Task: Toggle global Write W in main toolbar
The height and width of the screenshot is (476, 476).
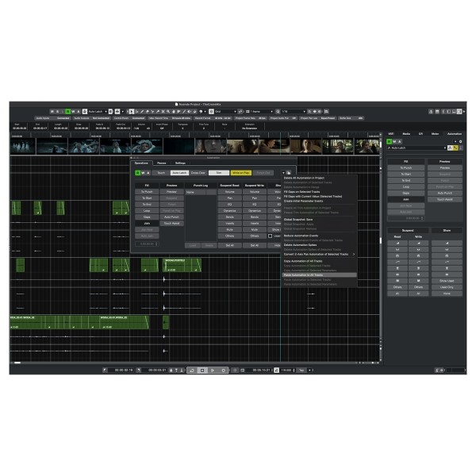Action: point(73,112)
